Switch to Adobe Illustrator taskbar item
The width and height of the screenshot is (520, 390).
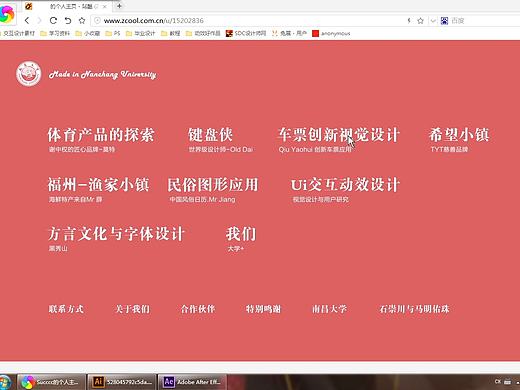click(x=122, y=382)
